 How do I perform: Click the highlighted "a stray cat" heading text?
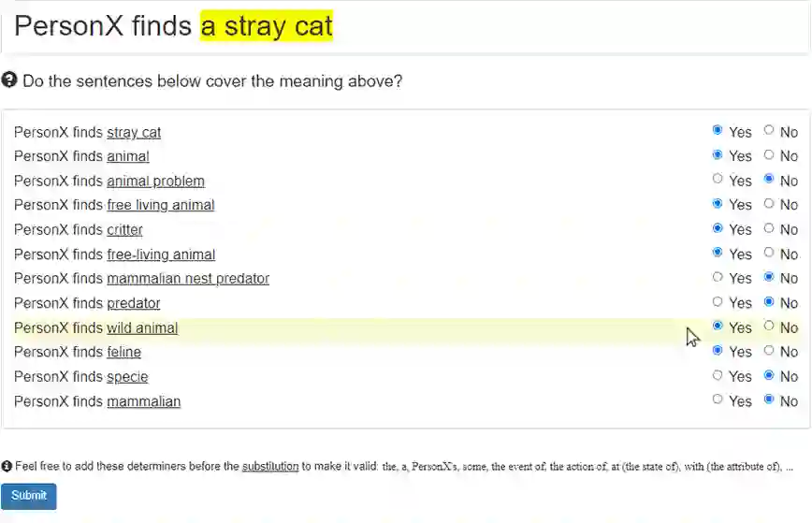click(x=267, y=26)
